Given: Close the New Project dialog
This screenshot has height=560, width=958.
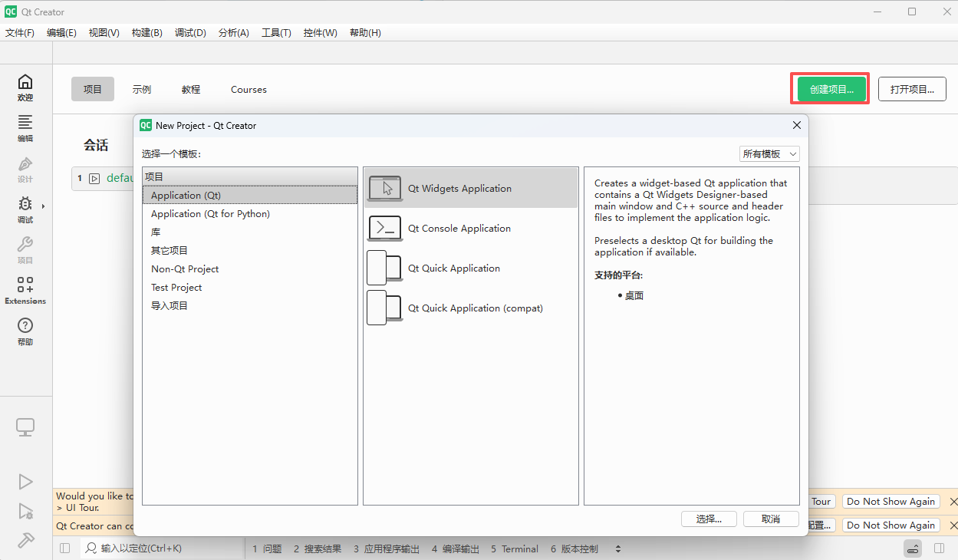Looking at the screenshot, I should point(797,125).
